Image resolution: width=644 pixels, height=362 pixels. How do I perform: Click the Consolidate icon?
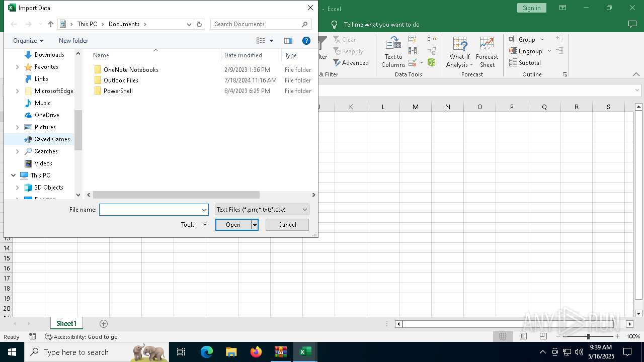(x=432, y=39)
